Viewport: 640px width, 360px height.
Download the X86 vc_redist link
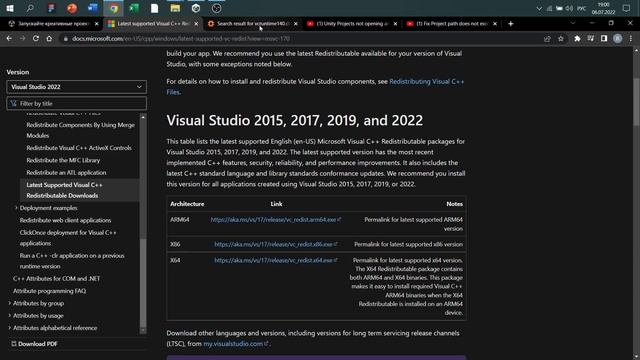276,244
